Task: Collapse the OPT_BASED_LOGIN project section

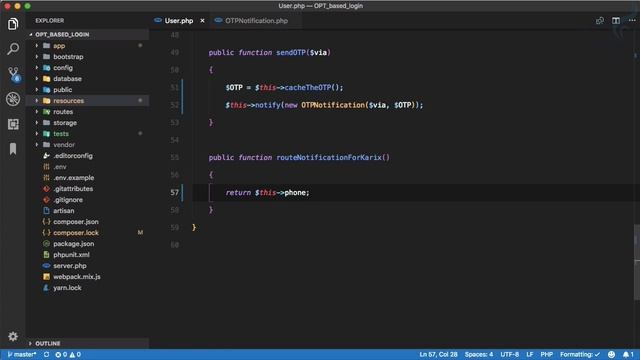Action: pos(88,35)
